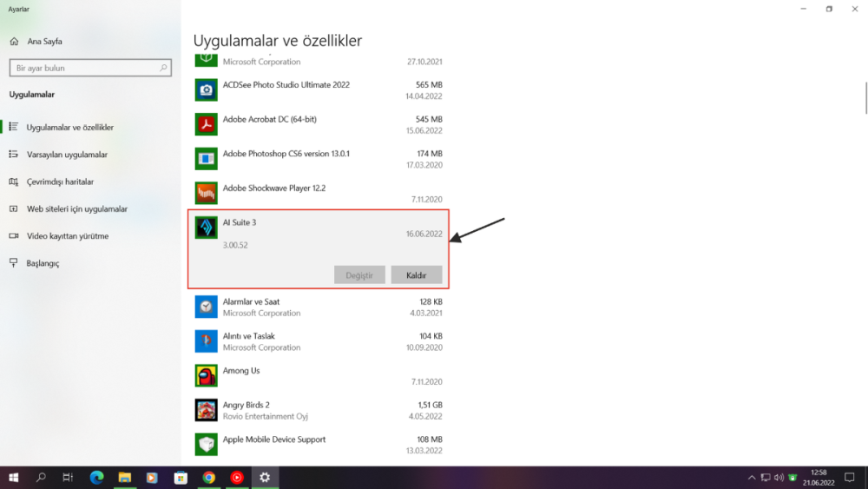
Task: Click the Apple Mobile Device Support icon
Action: point(206,444)
